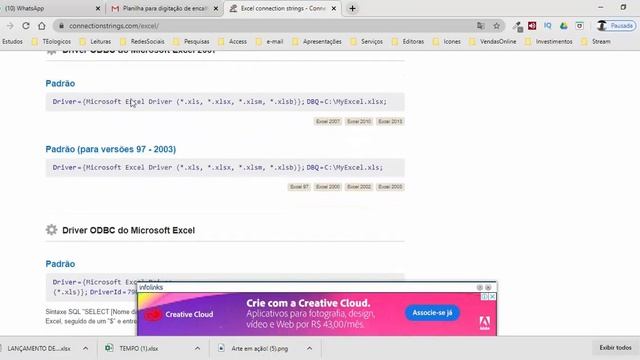Image resolution: width=640 pixels, height=360 pixels.
Task: Open the Icones bookmark folder
Action: (447, 42)
